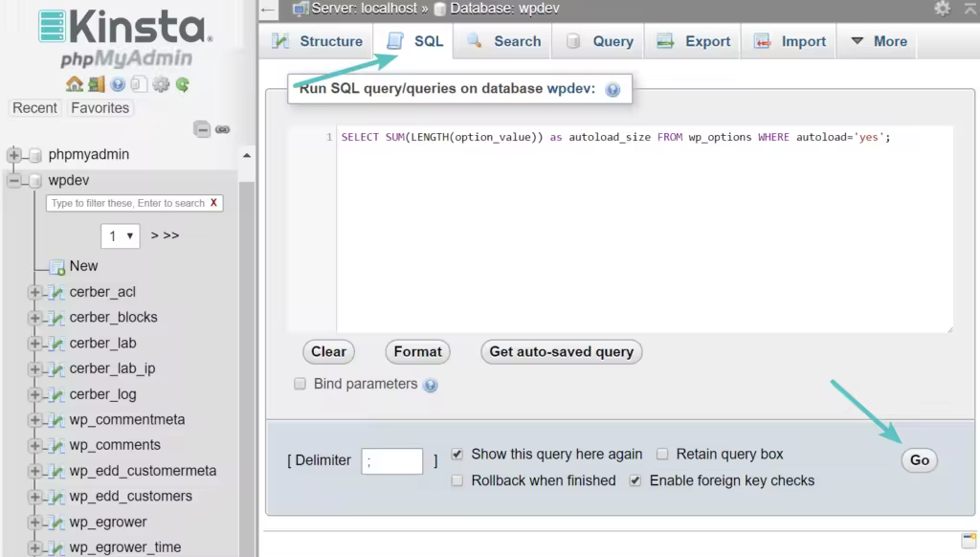Open the SQL documentation page icon
980x557 pixels.
[139, 84]
